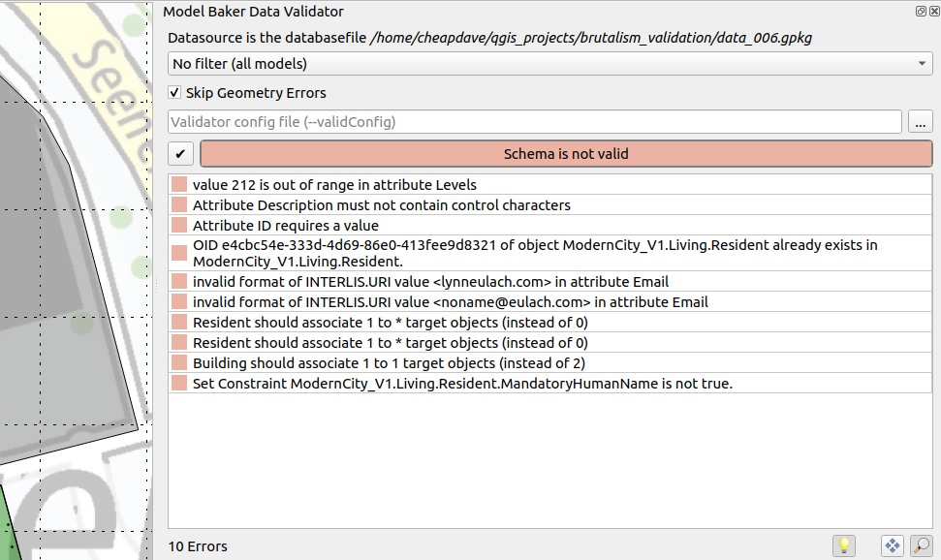Select the lynneulach.com invalid URI error
The width and height of the screenshot is (941, 560).
[x=430, y=282]
